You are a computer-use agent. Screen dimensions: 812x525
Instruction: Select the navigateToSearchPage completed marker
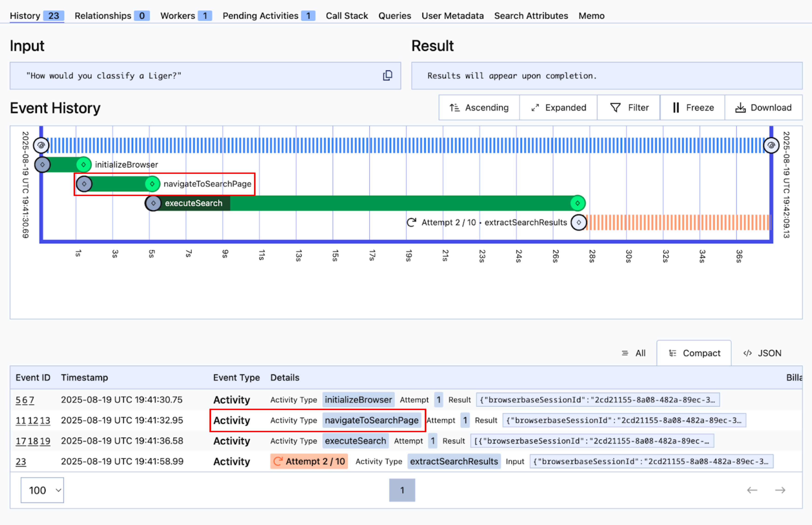coord(152,184)
